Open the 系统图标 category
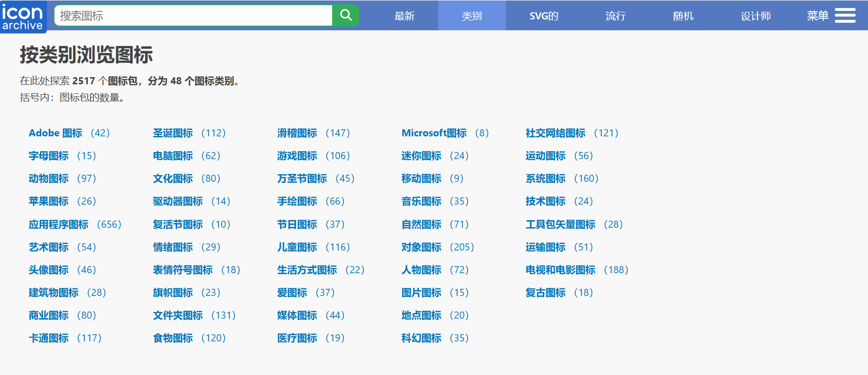Image resolution: width=868 pixels, height=375 pixels. 545,179
